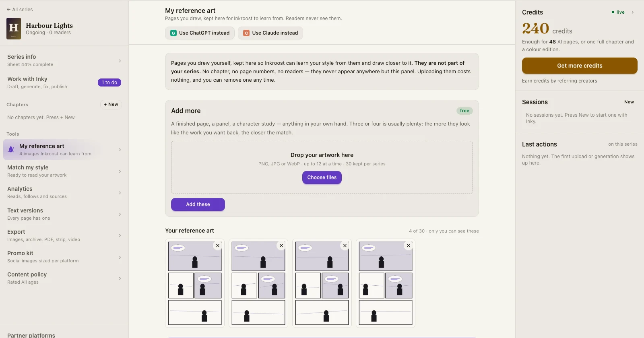Click the Claude icon on Use Claude instead
Image resolution: width=644 pixels, height=338 pixels.
[246, 33]
